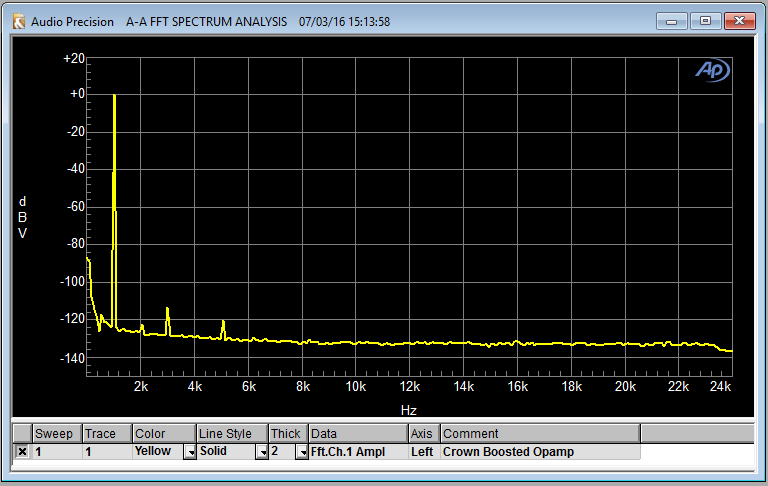The height and width of the screenshot is (486, 768).
Task: Select the Trace cell value 1 in the first row
Action: 107,452
